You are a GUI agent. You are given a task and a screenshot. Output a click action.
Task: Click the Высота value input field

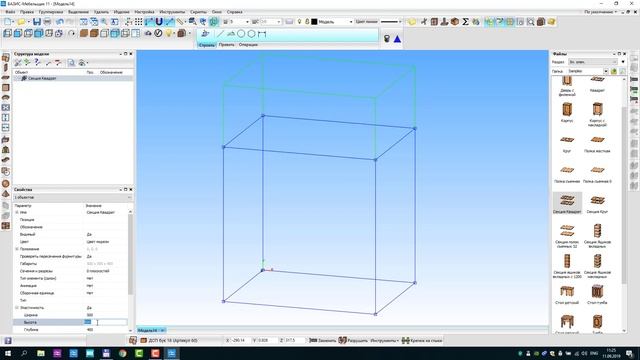coord(105,322)
